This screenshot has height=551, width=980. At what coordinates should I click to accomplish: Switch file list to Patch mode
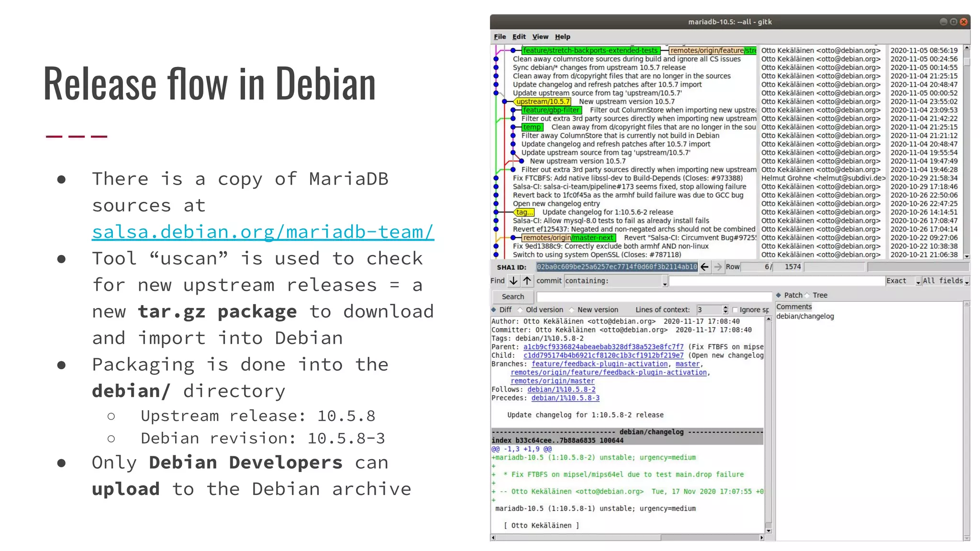pyautogui.click(x=789, y=296)
